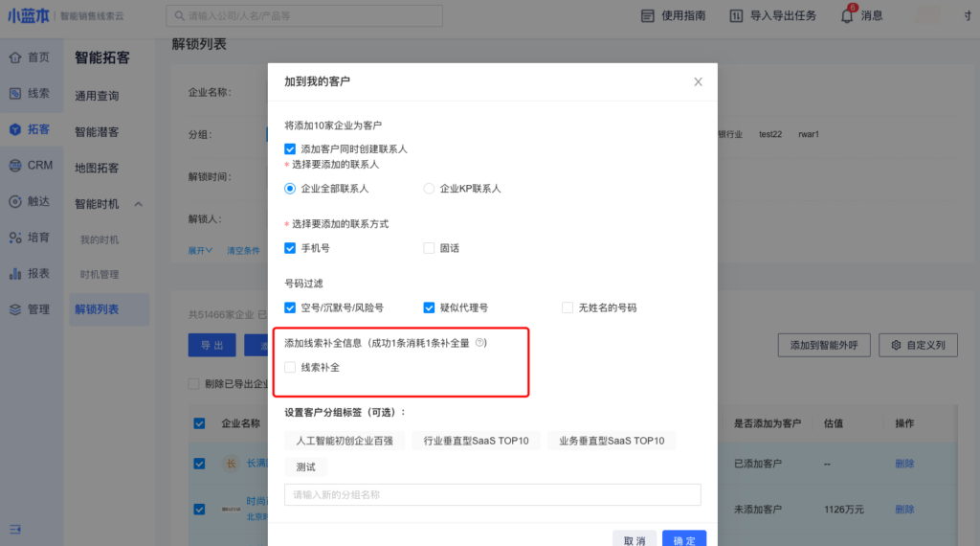The height and width of the screenshot is (546, 980).
Task: Select the 人工智能初创企业百强 group tag
Action: click(x=344, y=441)
